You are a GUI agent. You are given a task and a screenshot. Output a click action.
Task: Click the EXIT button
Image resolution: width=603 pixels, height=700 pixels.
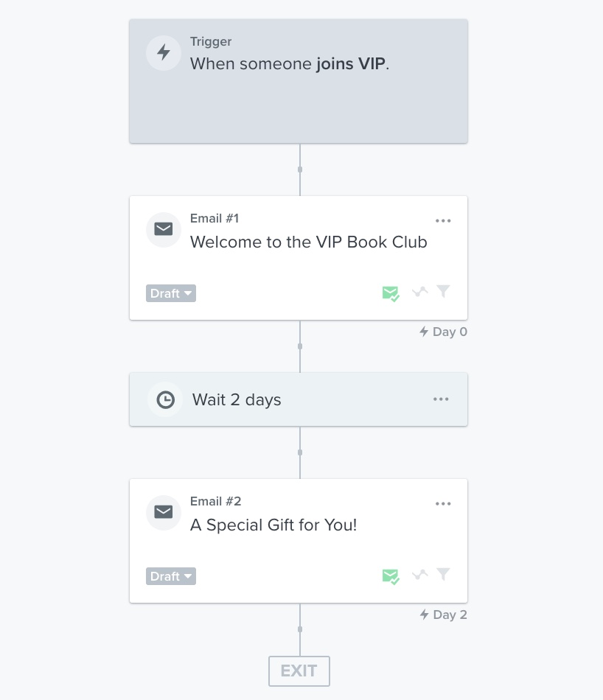[299, 671]
